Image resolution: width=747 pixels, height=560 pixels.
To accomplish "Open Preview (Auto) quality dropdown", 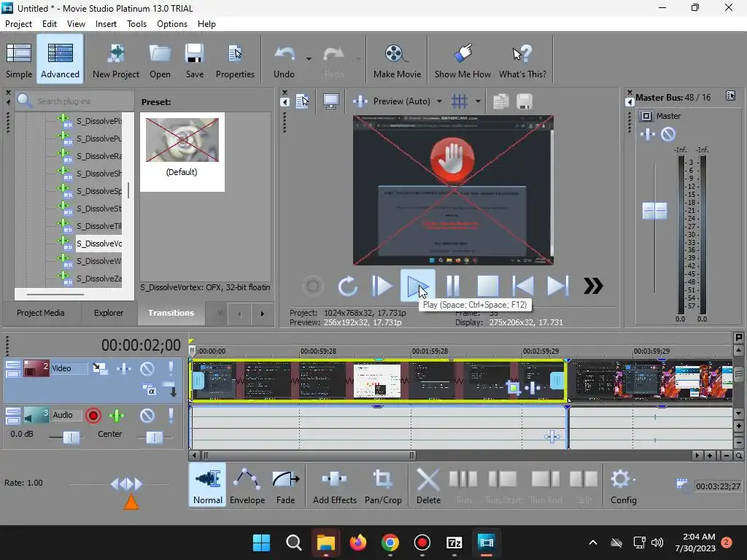I will tap(439, 101).
